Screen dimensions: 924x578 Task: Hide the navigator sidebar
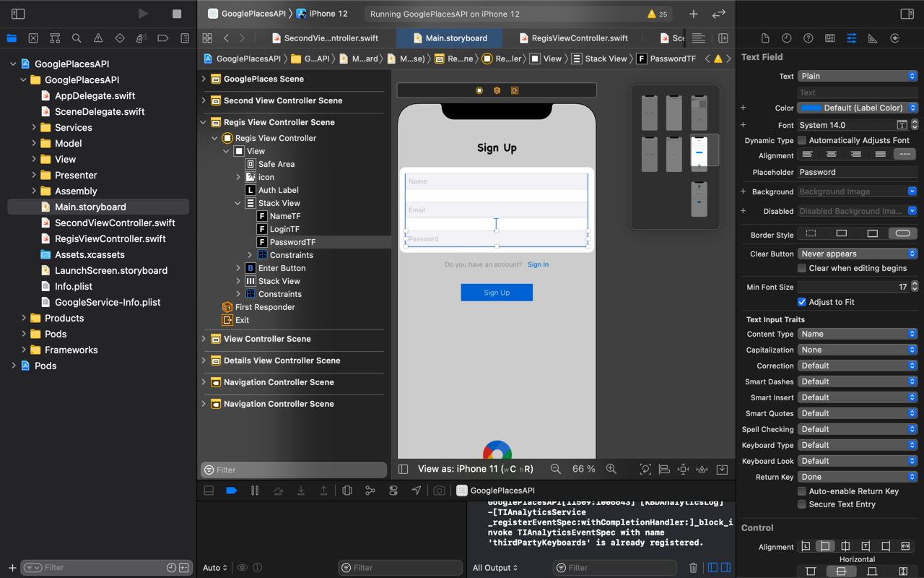[19, 14]
